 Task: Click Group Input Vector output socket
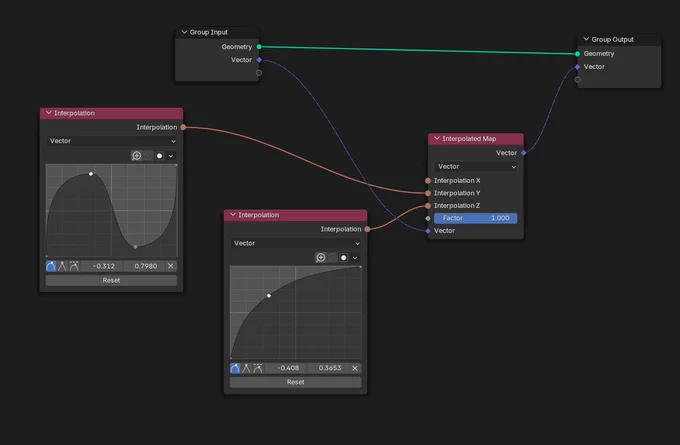[x=259, y=60]
